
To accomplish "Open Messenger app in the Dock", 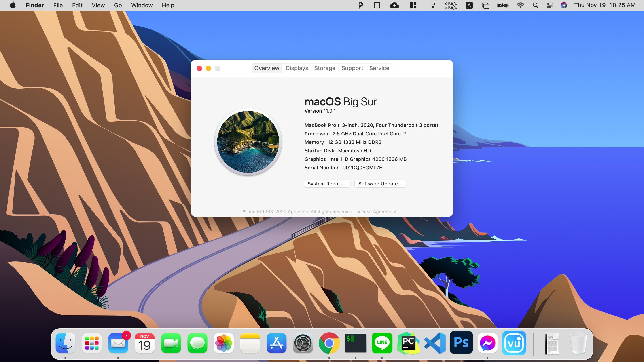I will point(487,343).
